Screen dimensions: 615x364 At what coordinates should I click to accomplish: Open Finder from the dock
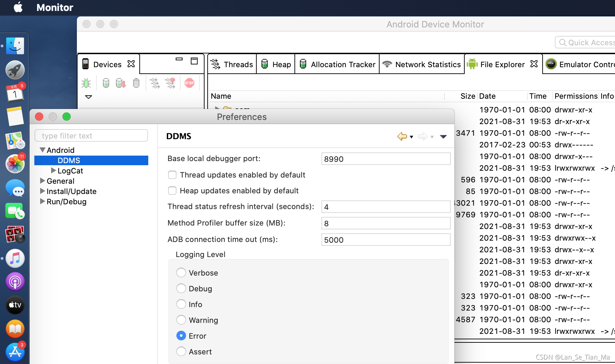(x=15, y=46)
